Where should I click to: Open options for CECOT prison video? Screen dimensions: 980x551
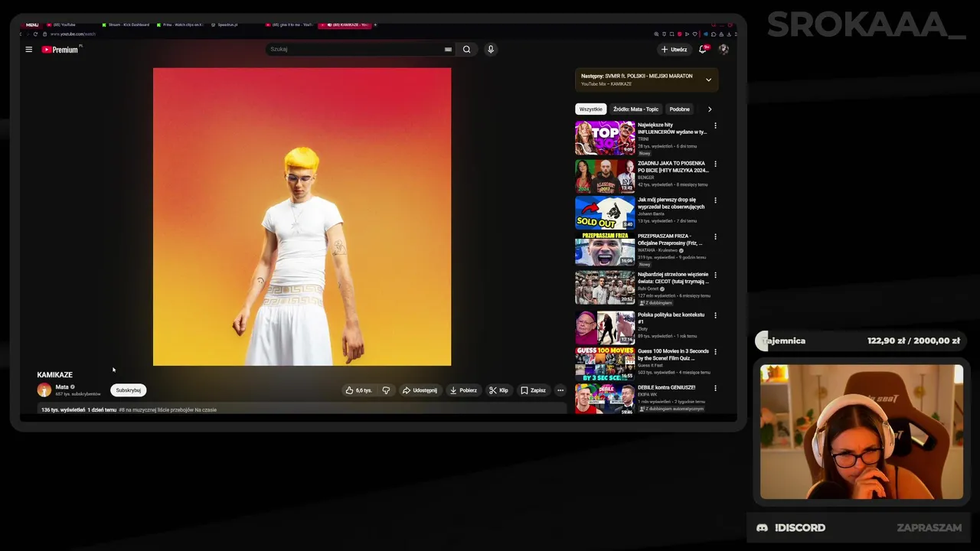click(715, 275)
